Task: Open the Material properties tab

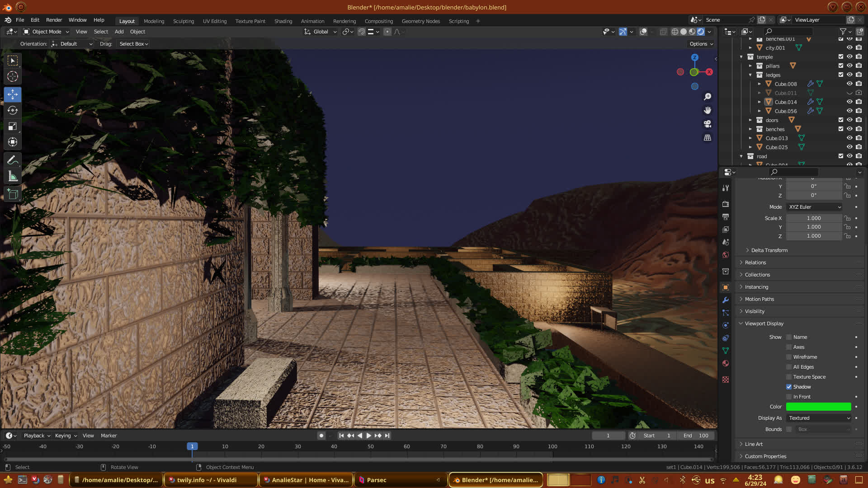Action: click(726, 363)
